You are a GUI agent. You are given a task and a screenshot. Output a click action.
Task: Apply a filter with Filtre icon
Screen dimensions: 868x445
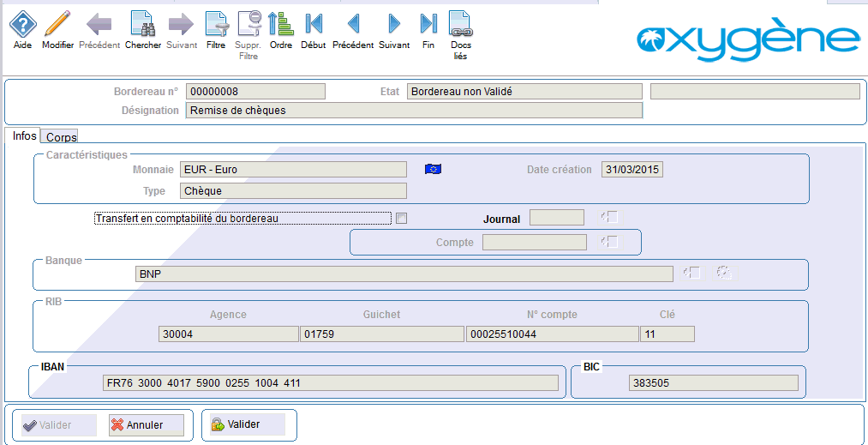(215, 24)
